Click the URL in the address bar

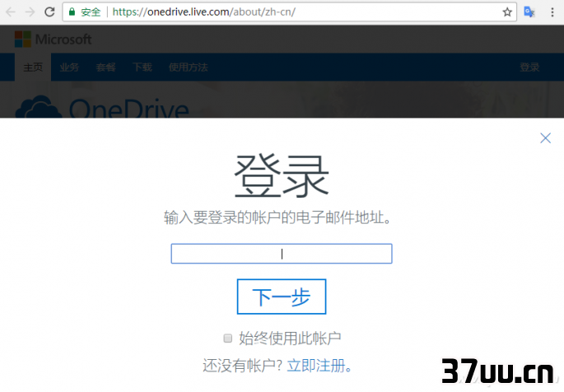tap(204, 12)
